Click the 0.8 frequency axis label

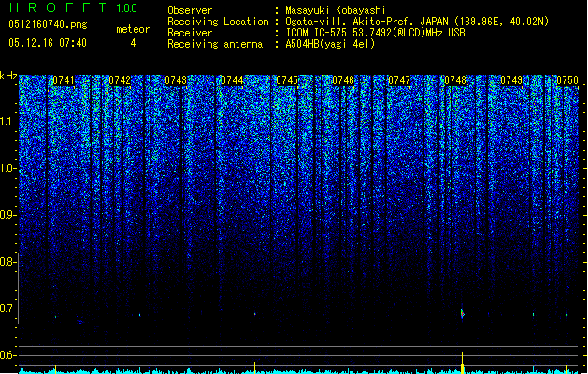7,262
